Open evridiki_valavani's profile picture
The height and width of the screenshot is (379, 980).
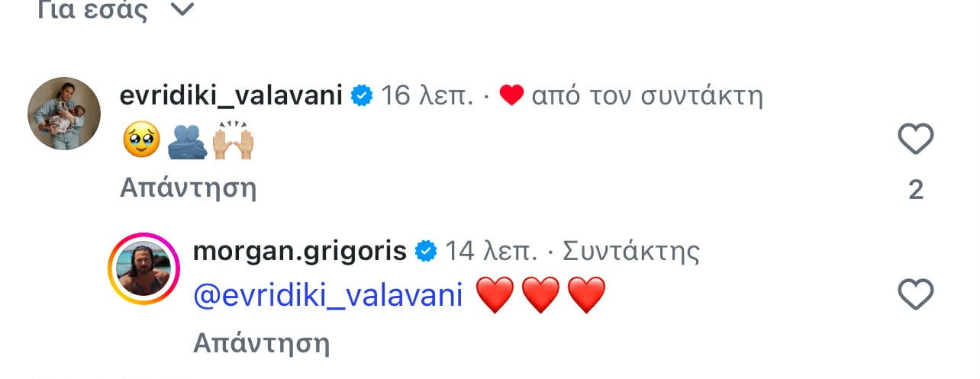pyautogui.click(x=64, y=114)
